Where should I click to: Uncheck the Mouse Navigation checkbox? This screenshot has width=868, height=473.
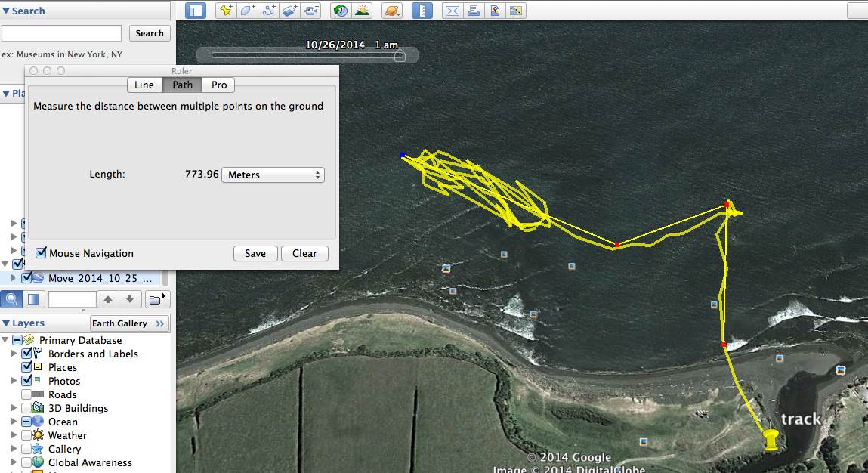point(42,253)
